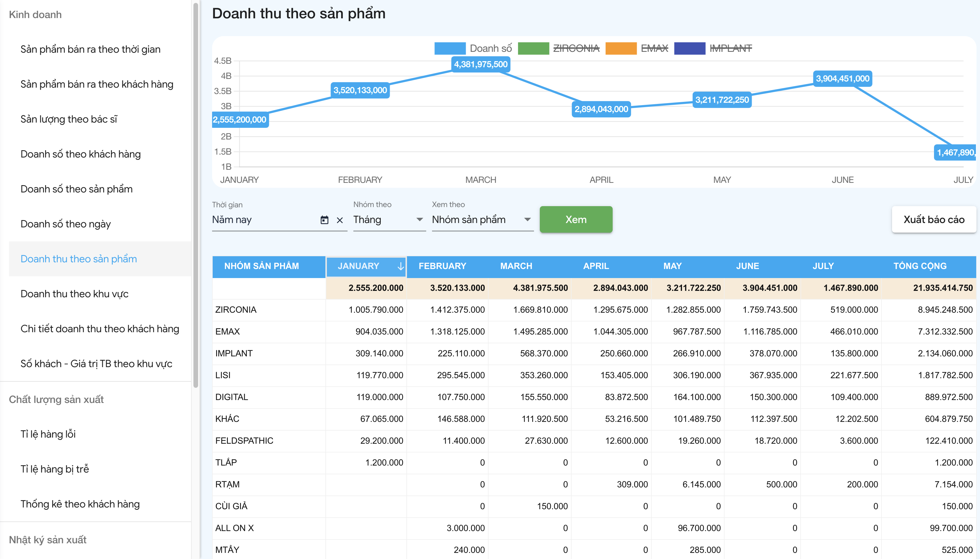Click the Nhật ký sản xuất section header
The height and width of the screenshot is (559, 980).
click(48, 539)
